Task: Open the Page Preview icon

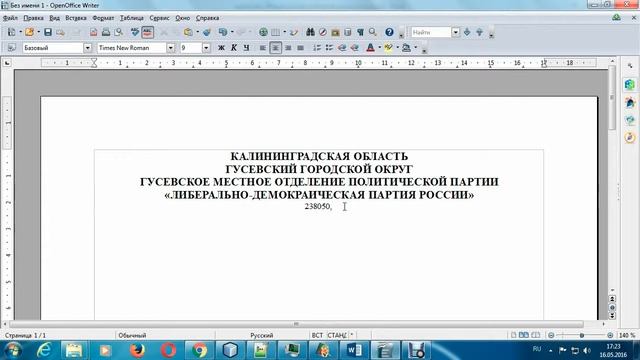Action: click(118, 32)
